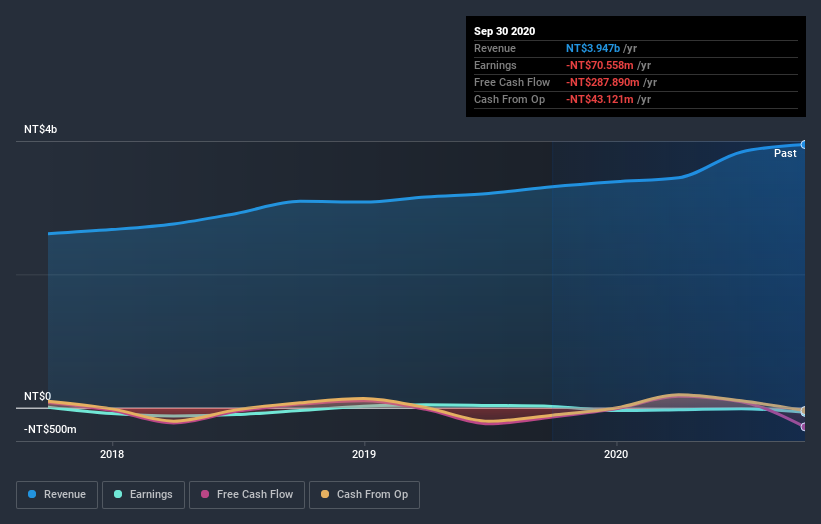Toggle the Revenue legend button
Screen dimensions: 821x524
click(57, 495)
